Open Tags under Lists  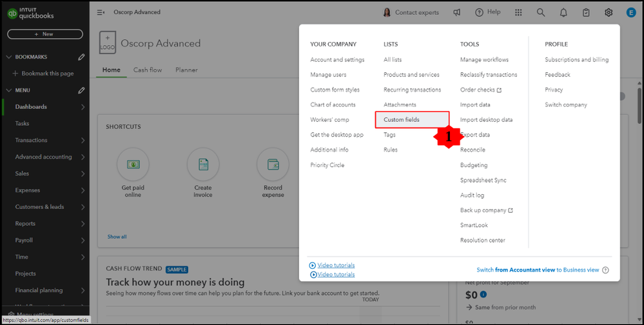(x=389, y=135)
